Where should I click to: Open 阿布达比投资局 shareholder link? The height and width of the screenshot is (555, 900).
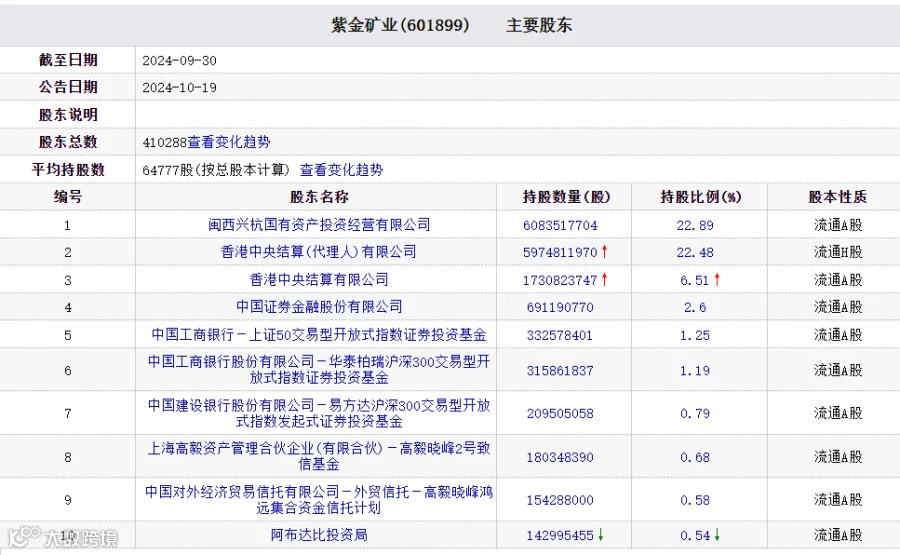[x=319, y=535]
